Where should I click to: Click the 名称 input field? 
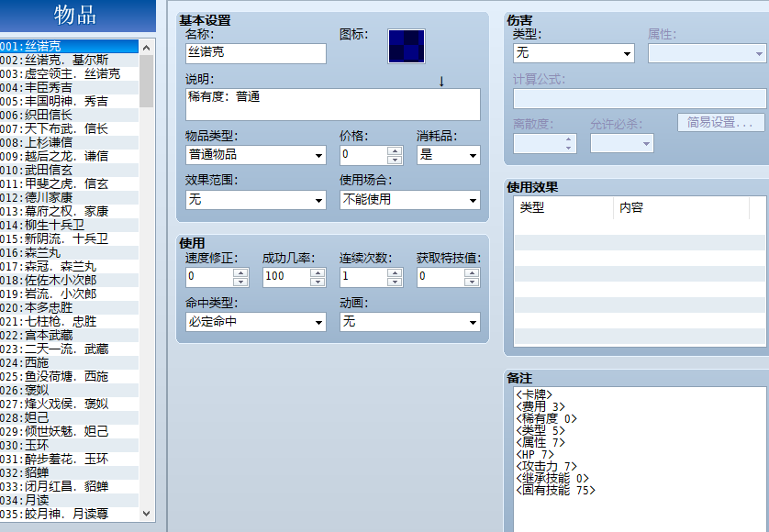(x=255, y=53)
